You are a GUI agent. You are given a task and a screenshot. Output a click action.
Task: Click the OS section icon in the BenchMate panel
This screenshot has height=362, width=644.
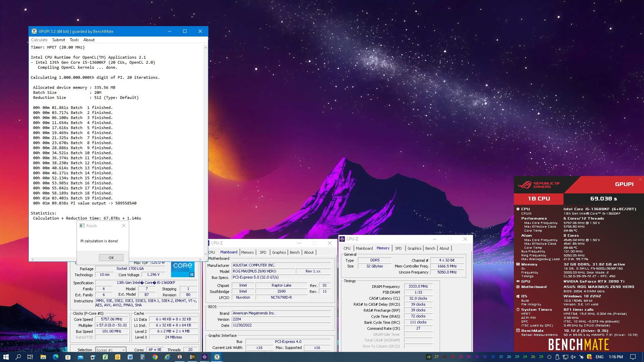518,296
